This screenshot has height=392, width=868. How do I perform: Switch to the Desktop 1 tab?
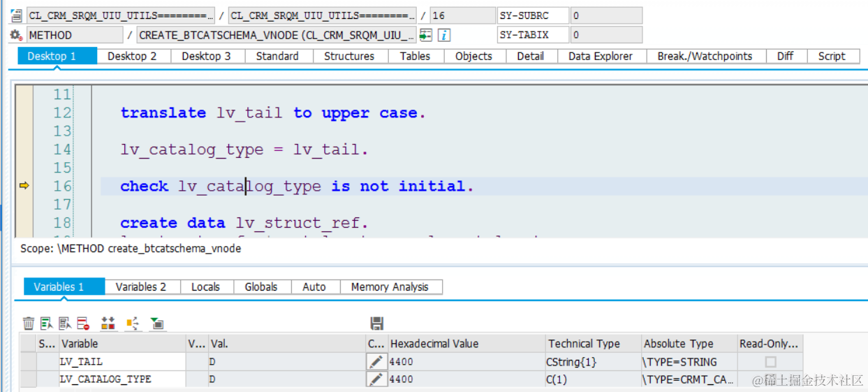[x=57, y=56]
